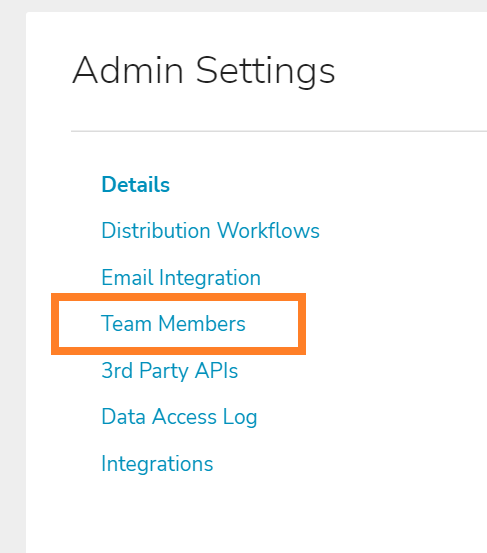
Task: Click the orange highlighted Team Members box
Action: coord(178,324)
